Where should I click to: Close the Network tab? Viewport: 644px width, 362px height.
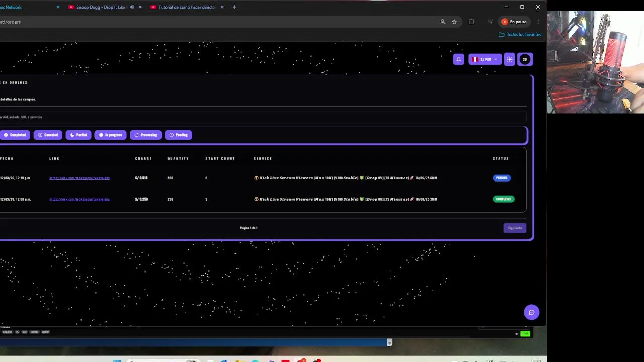coord(58,7)
